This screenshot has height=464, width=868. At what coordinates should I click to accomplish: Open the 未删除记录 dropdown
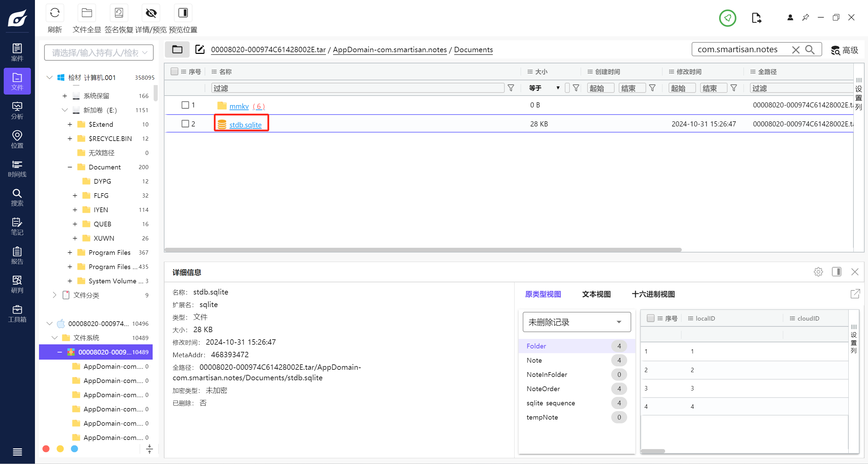coord(576,322)
